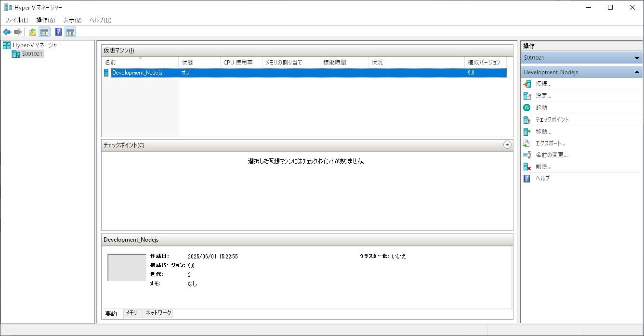Collapse the Development_Nodejs actions section arrow
Screen dimensions: 644x336
(637, 72)
